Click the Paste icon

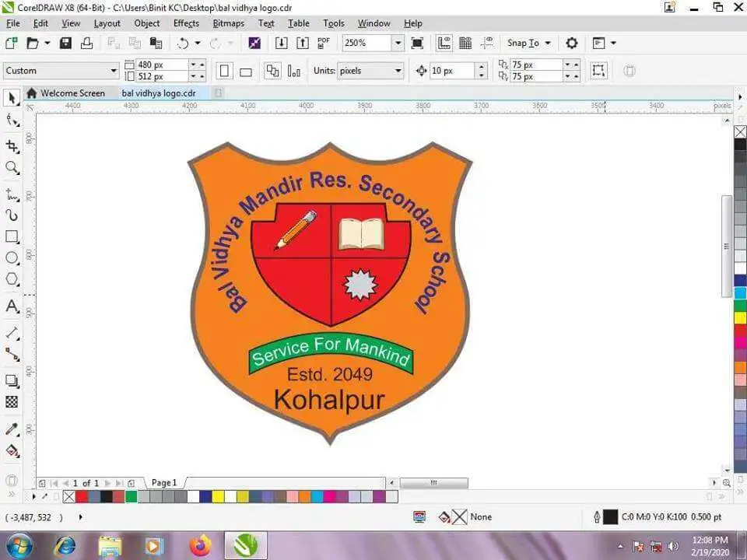pyautogui.click(x=156, y=44)
